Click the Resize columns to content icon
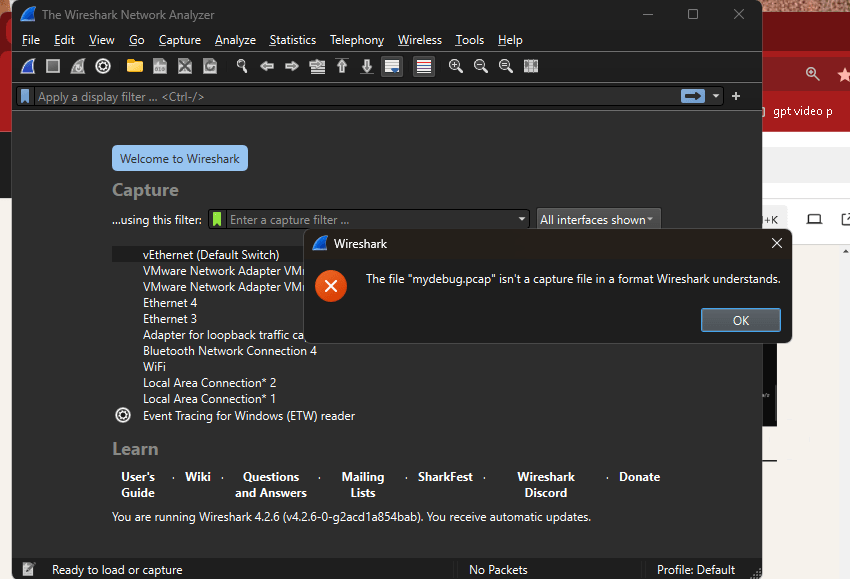Viewport: 850px width, 579px height. [531, 66]
